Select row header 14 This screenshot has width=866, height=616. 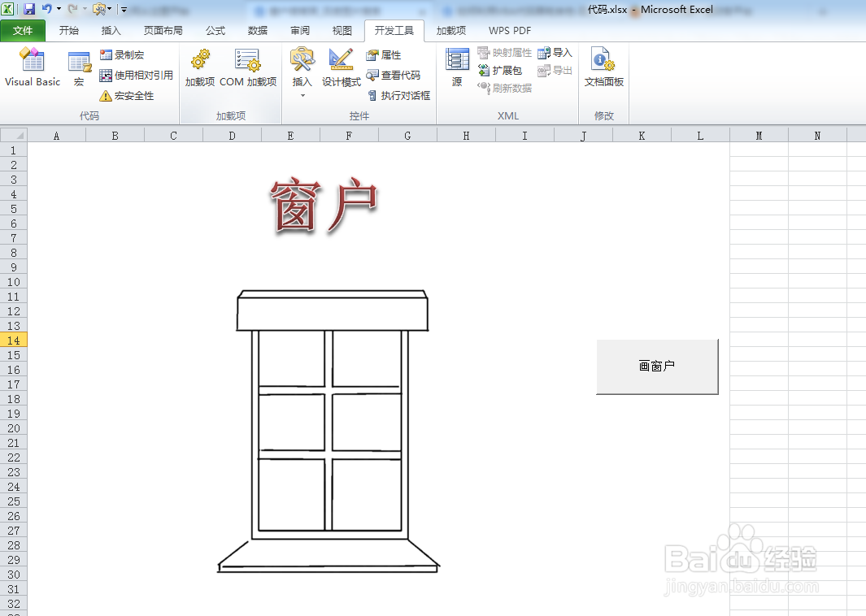tap(12, 340)
